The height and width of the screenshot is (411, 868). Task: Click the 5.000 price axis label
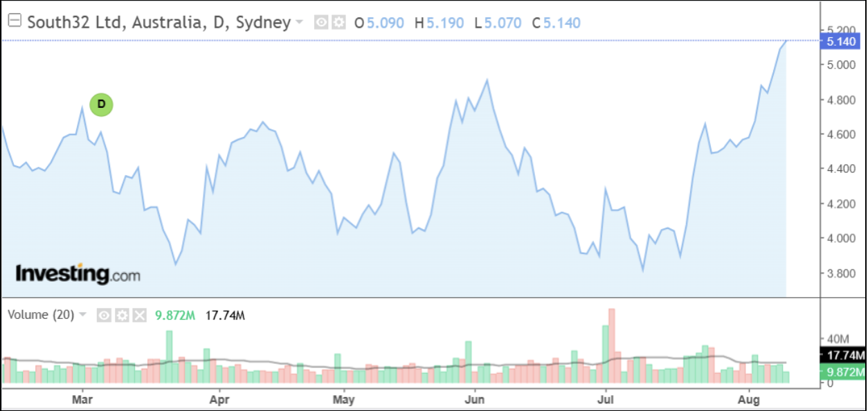click(x=843, y=65)
